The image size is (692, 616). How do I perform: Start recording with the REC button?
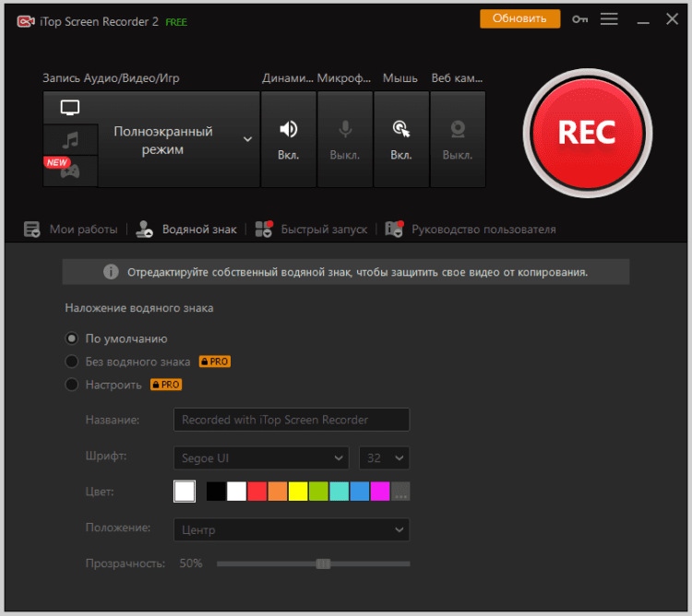[x=588, y=133]
